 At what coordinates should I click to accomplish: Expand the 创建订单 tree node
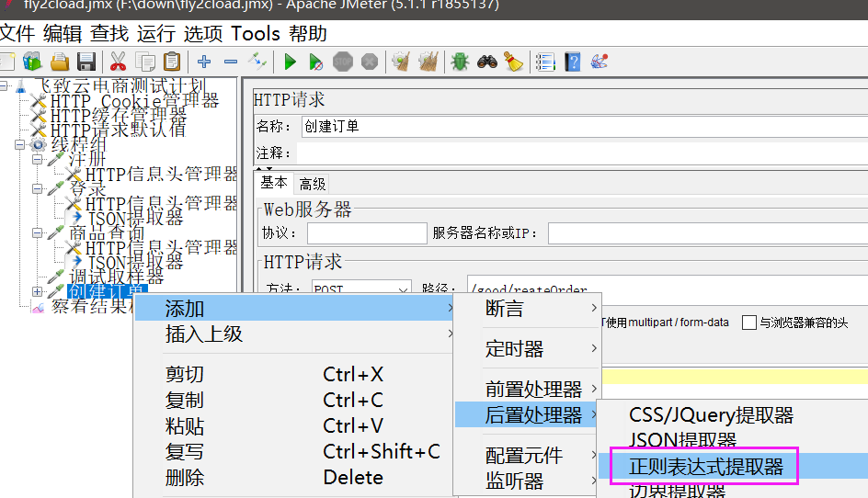tap(37, 291)
